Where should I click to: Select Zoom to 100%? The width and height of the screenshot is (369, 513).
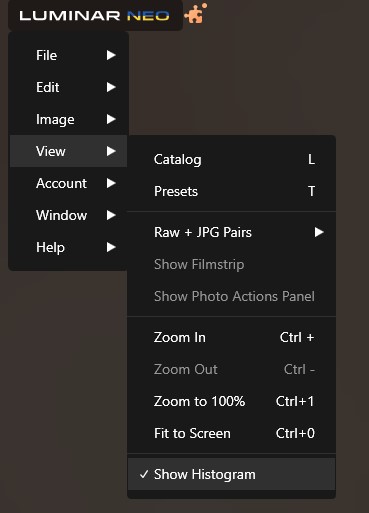(x=231, y=401)
